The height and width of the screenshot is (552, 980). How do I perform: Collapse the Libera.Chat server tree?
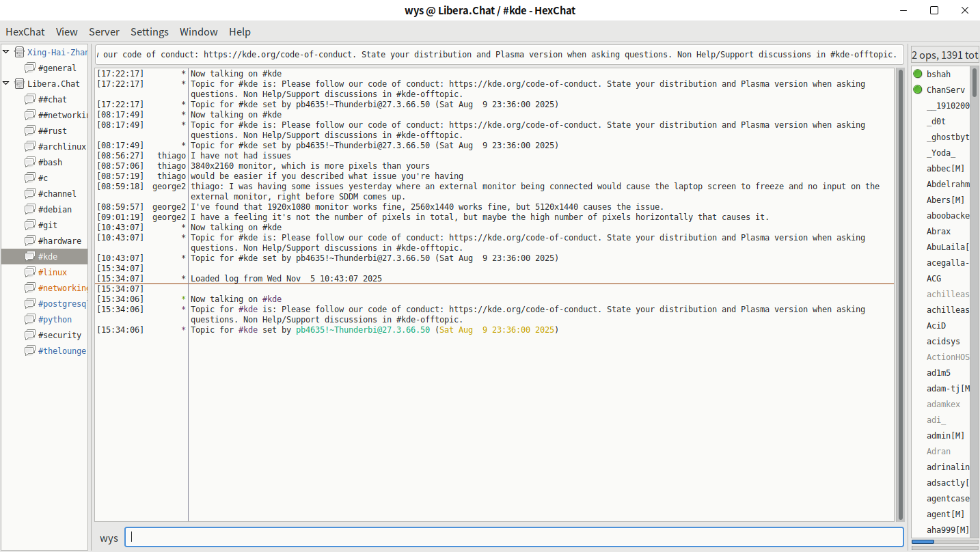(7, 83)
